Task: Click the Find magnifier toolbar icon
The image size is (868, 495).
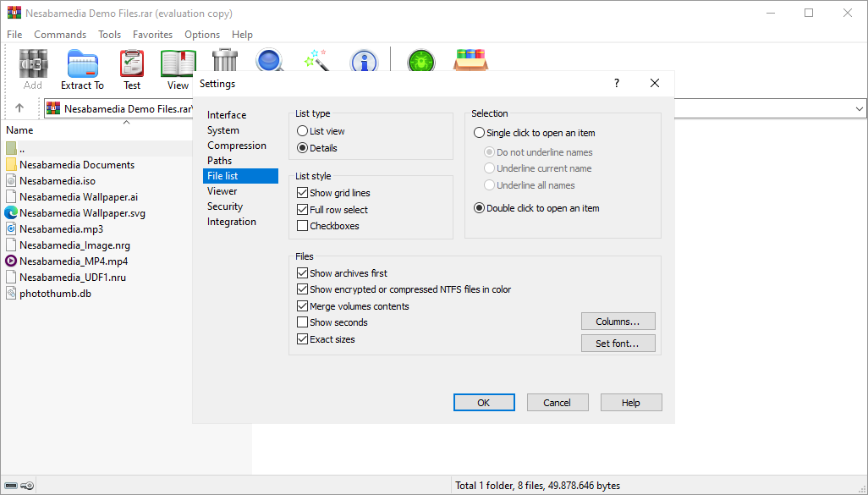Action: (270, 60)
